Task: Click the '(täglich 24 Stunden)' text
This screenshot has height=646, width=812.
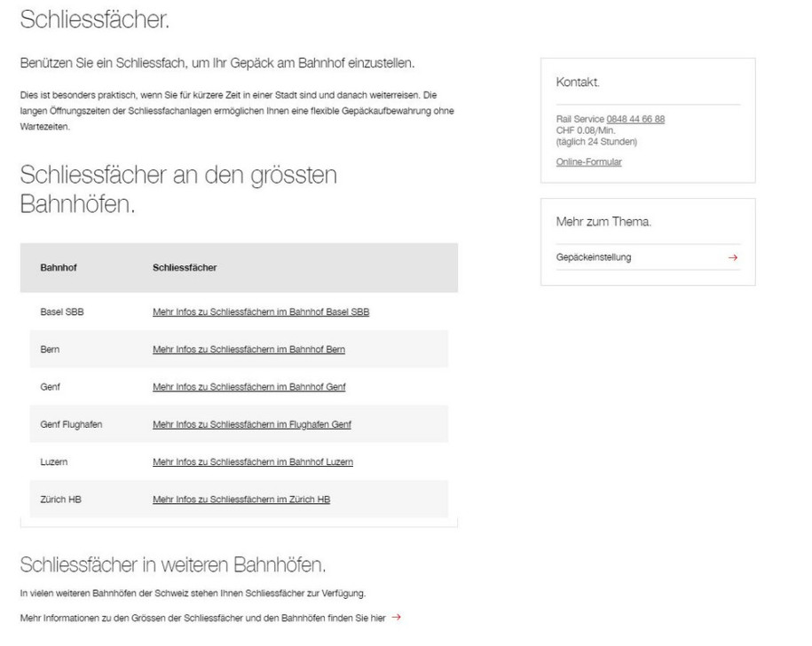Action: click(596, 141)
